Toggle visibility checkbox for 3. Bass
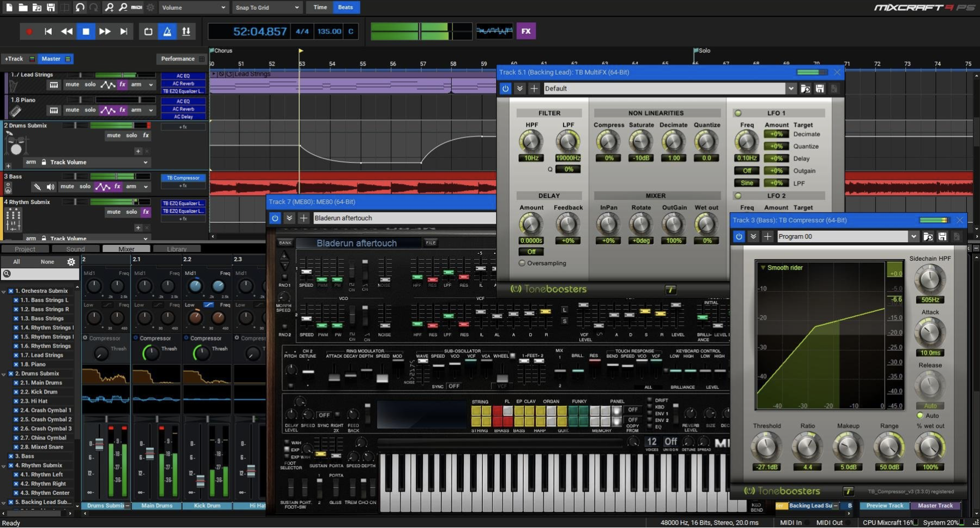The image size is (980, 528). (x=11, y=456)
